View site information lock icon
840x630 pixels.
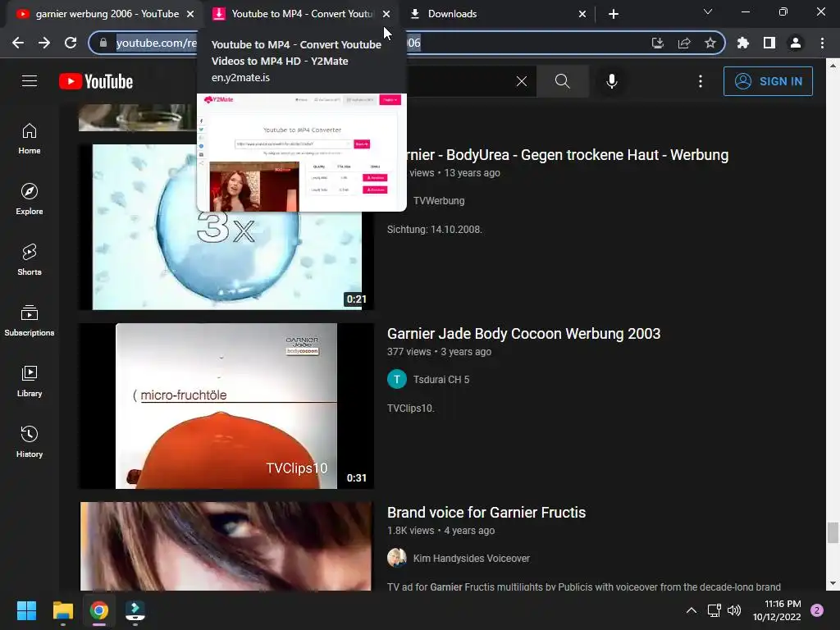click(103, 43)
